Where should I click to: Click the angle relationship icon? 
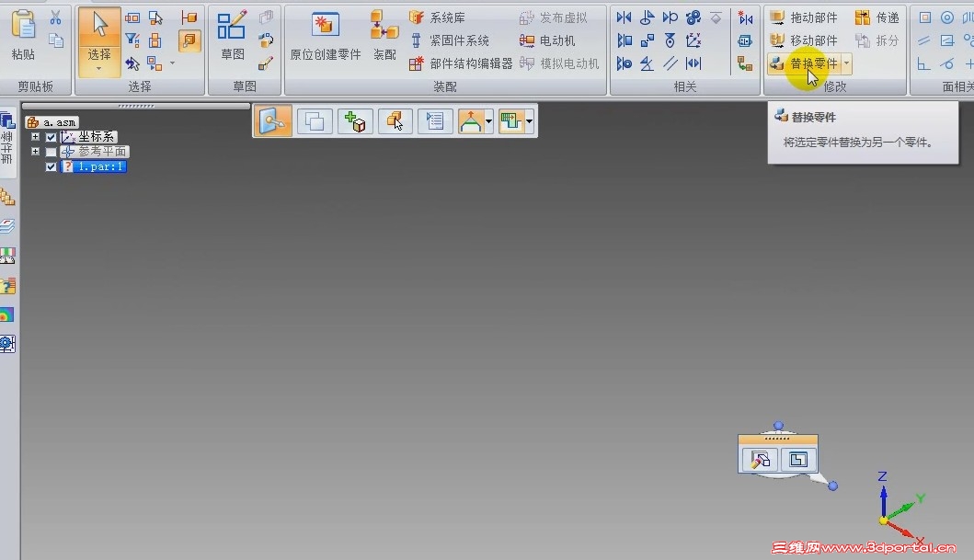(x=647, y=63)
